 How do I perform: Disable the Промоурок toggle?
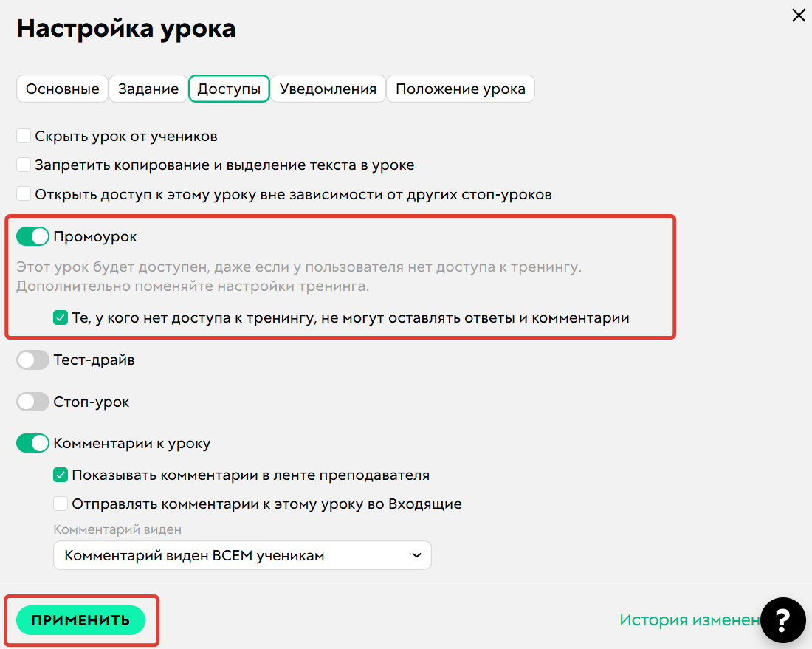click(x=32, y=236)
